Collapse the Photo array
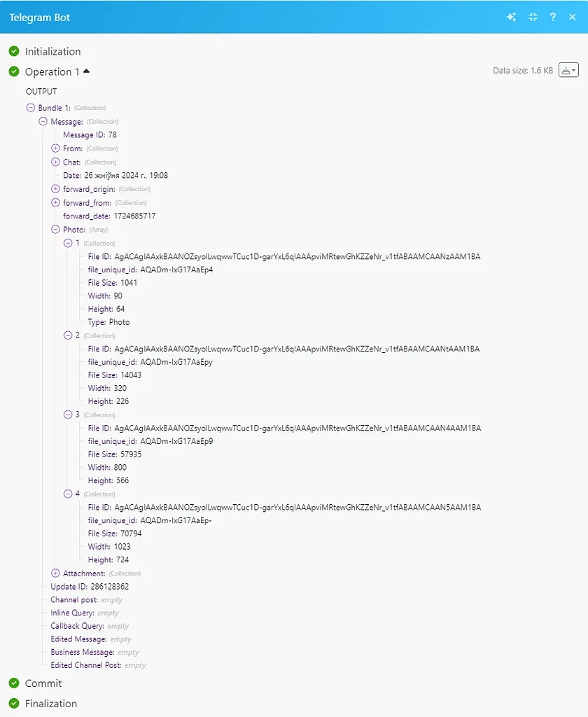Screen dimensions: 588x717 [54, 229]
